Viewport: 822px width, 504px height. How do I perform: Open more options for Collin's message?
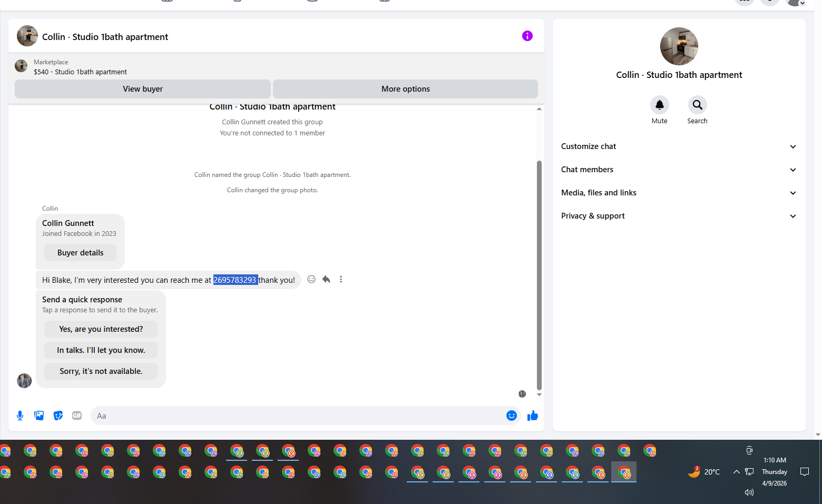point(341,279)
